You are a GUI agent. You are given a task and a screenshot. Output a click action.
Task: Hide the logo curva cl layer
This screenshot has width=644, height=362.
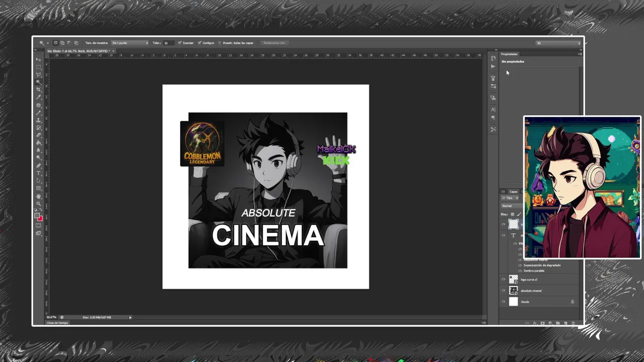tap(503, 280)
